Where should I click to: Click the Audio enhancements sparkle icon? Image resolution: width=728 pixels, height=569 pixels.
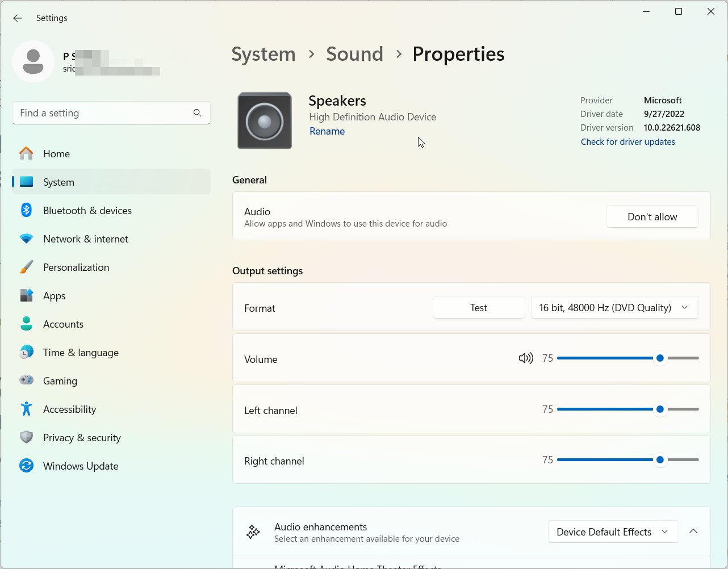click(253, 532)
